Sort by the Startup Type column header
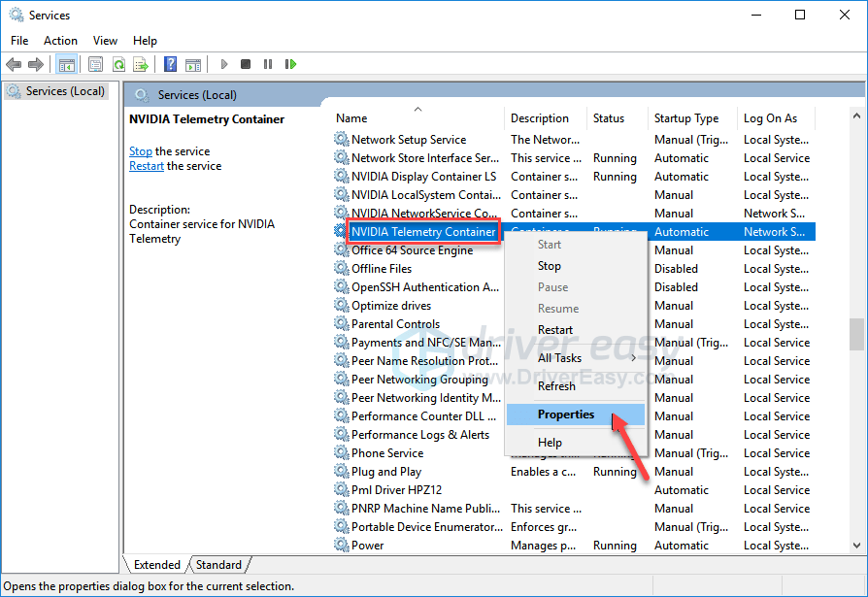Screen dimensions: 868x597 point(685,118)
